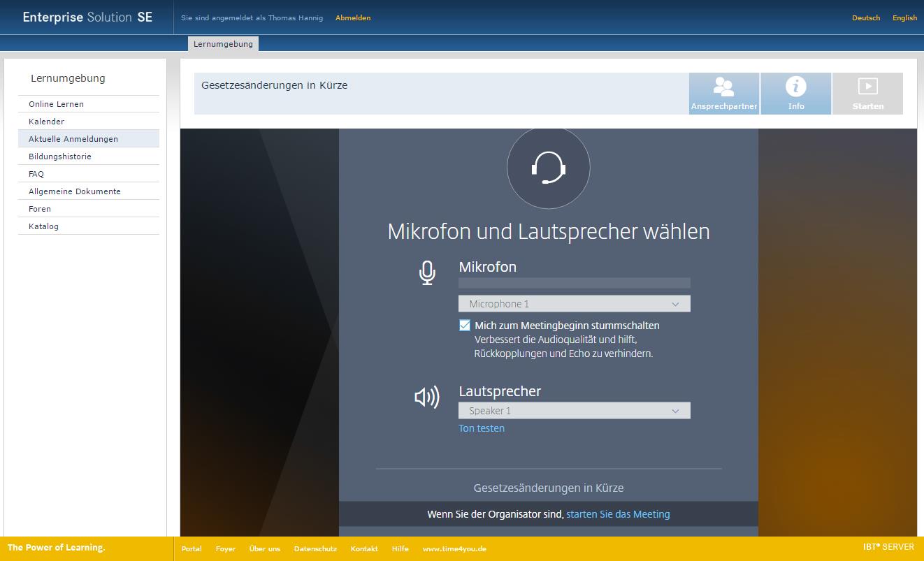The width and height of the screenshot is (924, 561).
Task: Click the Lernumgebung sidebar heading
Action: click(x=68, y=78)
